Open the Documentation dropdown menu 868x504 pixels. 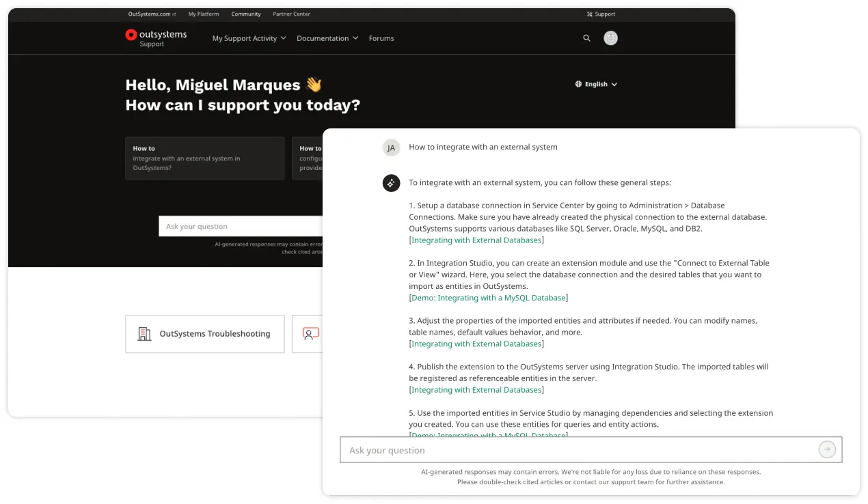[327, 38]
